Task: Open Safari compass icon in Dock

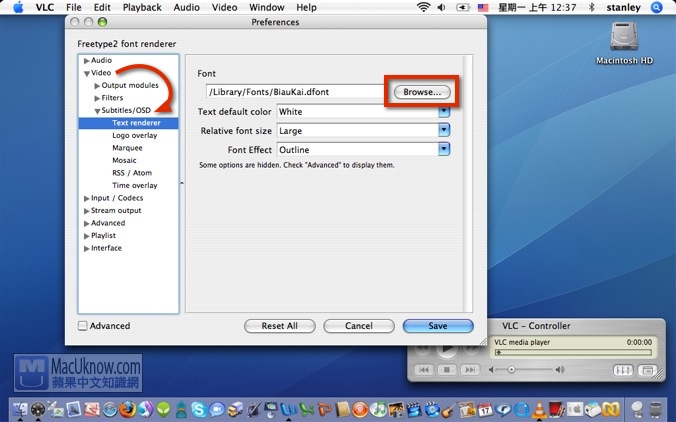Action: coord(110,409)
